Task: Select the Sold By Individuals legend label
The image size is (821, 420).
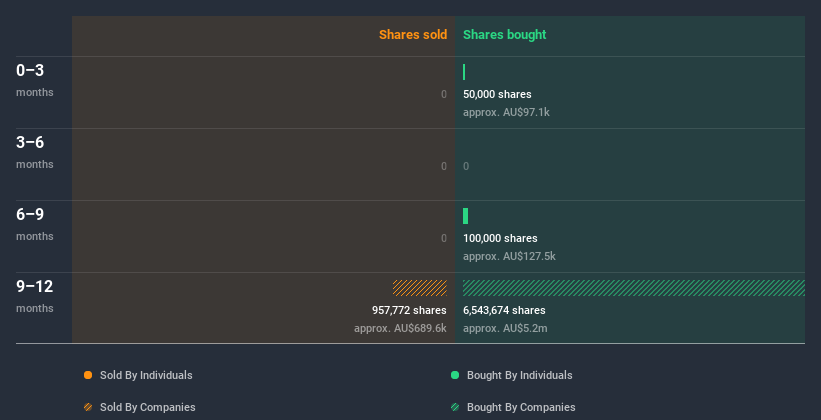Action: [146, 375]
